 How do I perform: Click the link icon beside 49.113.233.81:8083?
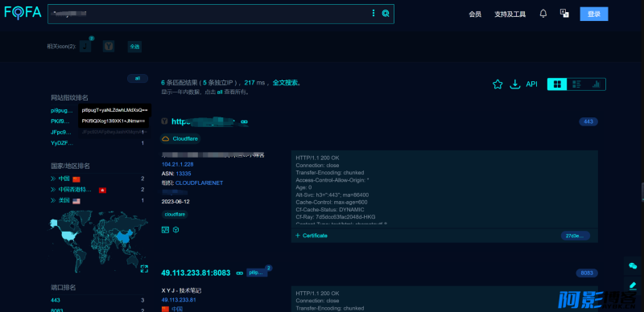tap(239, 273)
